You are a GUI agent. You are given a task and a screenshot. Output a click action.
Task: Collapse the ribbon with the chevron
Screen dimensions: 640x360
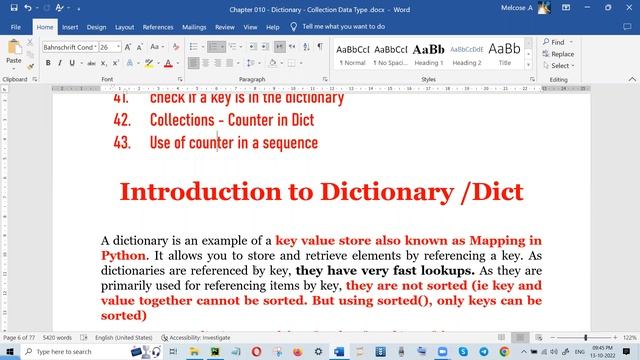(x=632, y=79)
